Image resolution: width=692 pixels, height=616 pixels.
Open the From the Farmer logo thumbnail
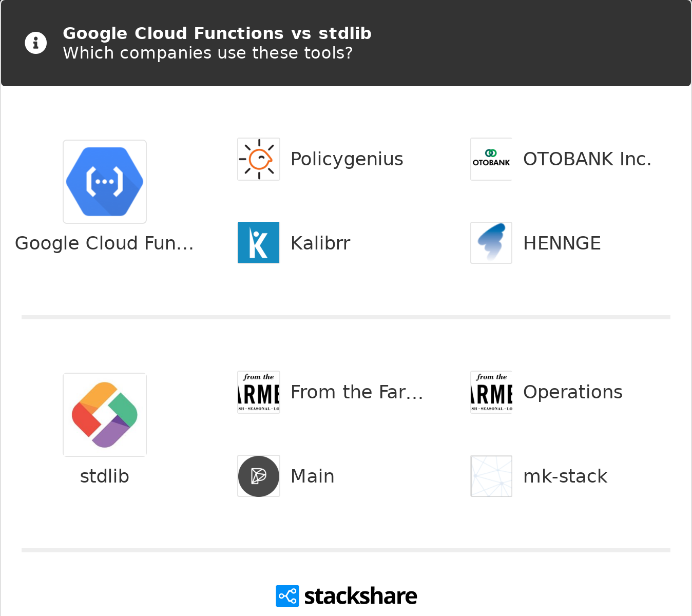[259, 392]
